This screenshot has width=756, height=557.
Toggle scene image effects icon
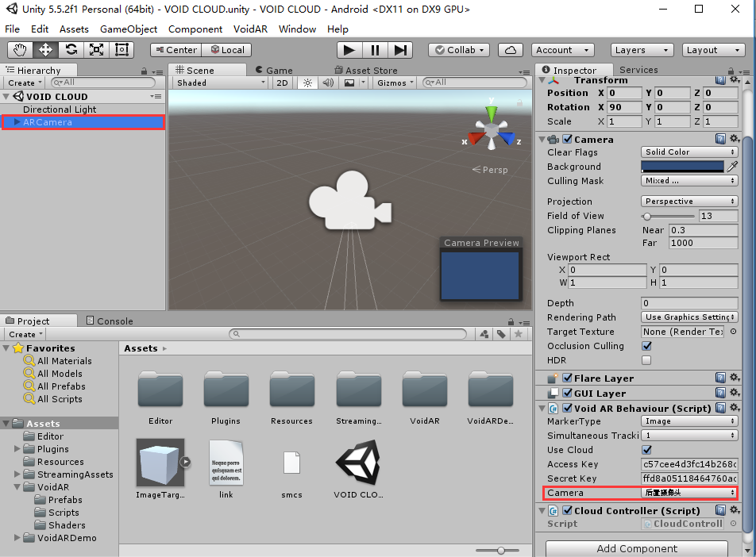[x=349, y=83]
